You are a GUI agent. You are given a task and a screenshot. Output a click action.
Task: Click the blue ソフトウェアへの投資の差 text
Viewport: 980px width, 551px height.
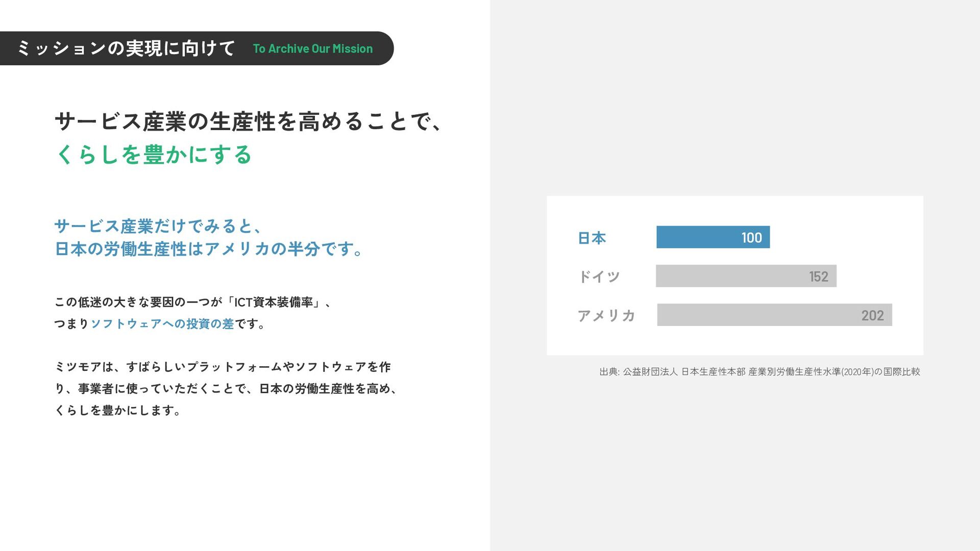coord(162,324)
